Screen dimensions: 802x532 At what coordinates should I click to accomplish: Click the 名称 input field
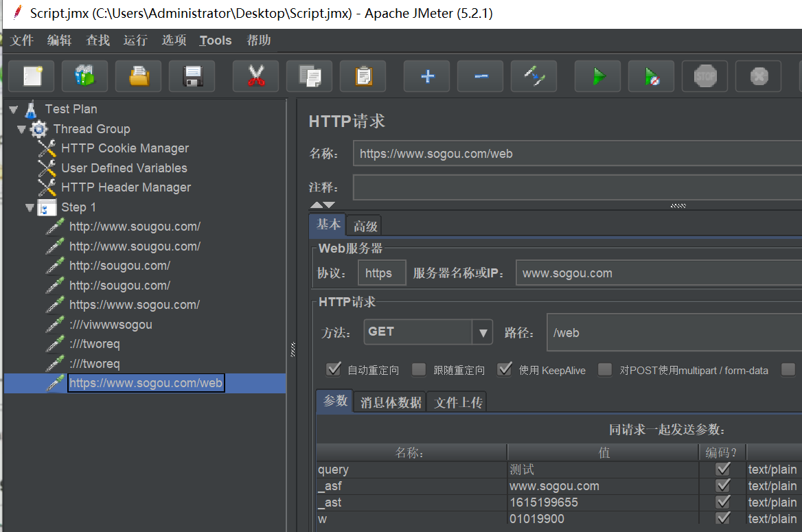pyautogui.click(x=577, y=154)
